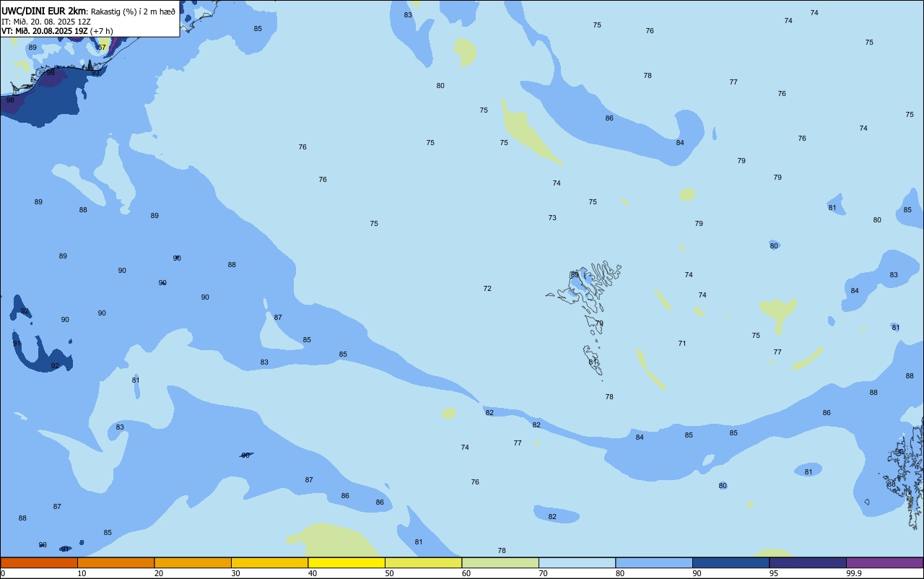Click the "72" humidity value on map
924x579 pixels.
(x=487, y=289)
